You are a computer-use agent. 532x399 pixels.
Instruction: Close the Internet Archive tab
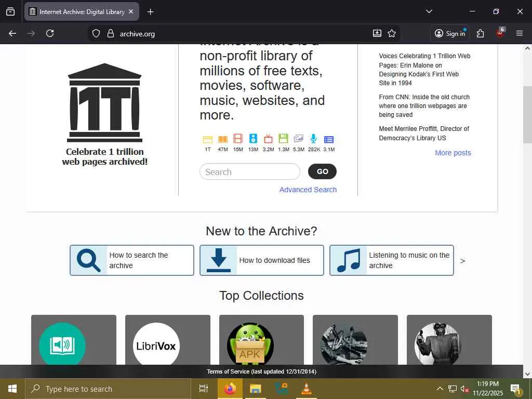pyautogui.click(x=131, y=11)
